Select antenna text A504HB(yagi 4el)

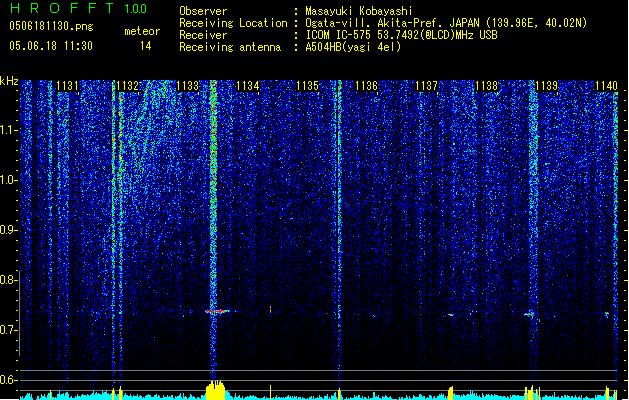pos(353,47)
